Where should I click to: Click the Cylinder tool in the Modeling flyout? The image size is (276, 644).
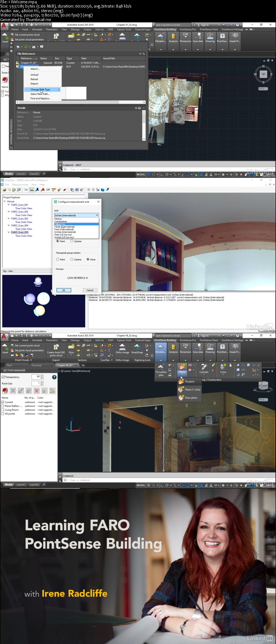(x=204, y=369)
